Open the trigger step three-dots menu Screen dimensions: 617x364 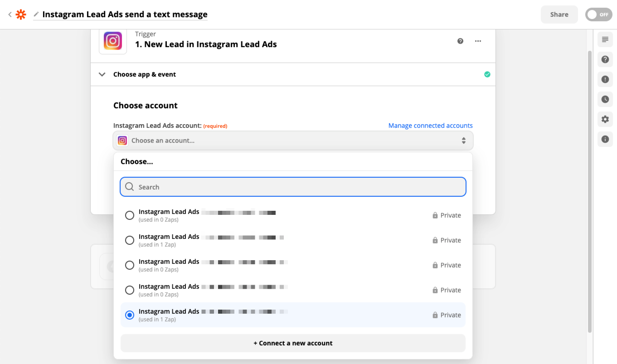point(478,41)
